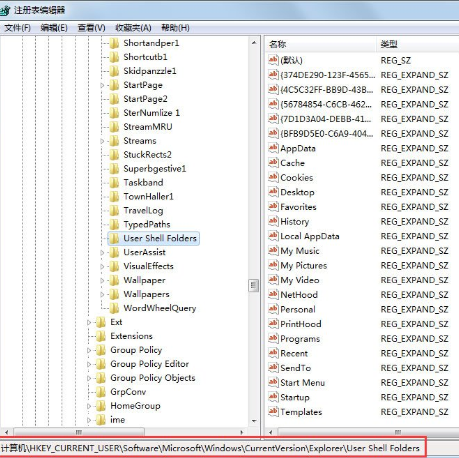Select the Favorites registry value
Viewport: 459px width, 458px height.
[298, 207]
